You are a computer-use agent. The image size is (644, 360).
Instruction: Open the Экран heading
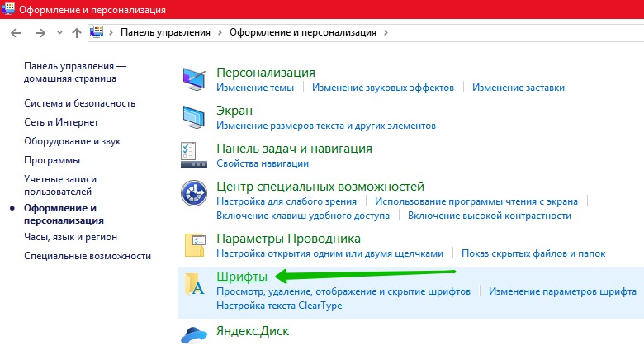click(234, 111)
